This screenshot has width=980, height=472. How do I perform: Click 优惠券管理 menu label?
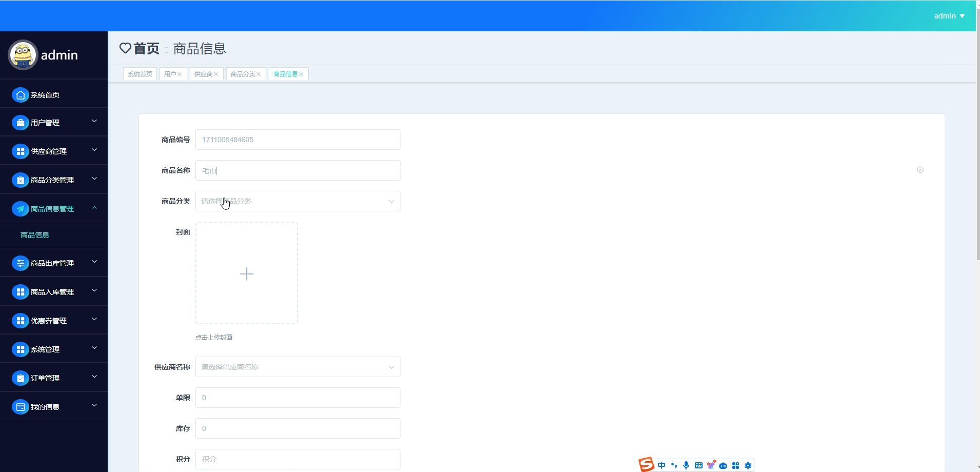(x=49, y=321)
